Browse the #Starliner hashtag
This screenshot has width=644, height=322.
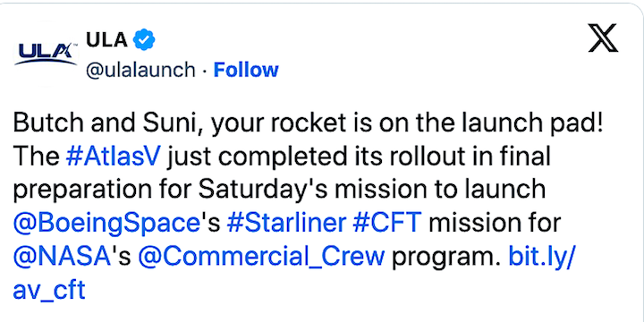pos(286,224)
